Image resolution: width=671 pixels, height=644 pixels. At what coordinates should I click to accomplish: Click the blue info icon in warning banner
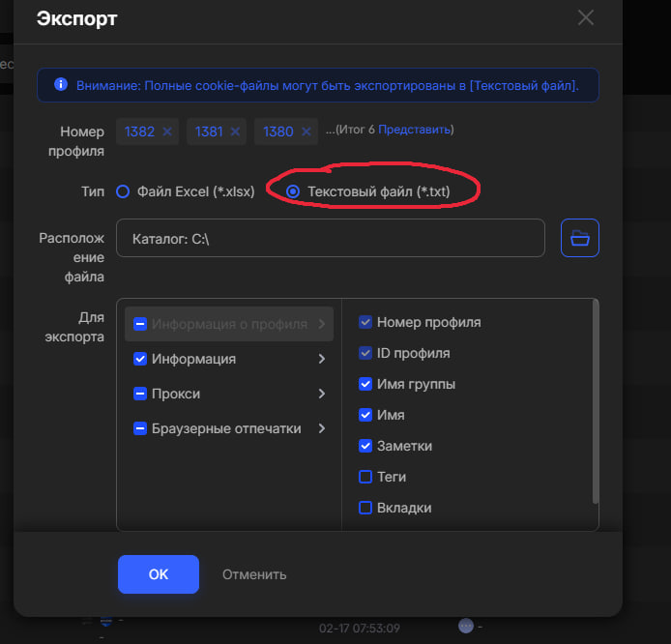pyautogui.click(x=61, y=85)
